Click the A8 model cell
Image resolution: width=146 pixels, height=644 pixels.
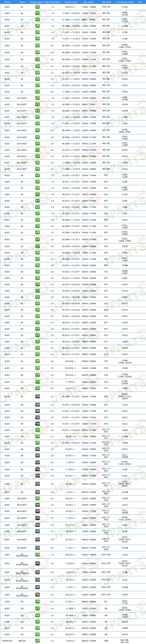22,601
